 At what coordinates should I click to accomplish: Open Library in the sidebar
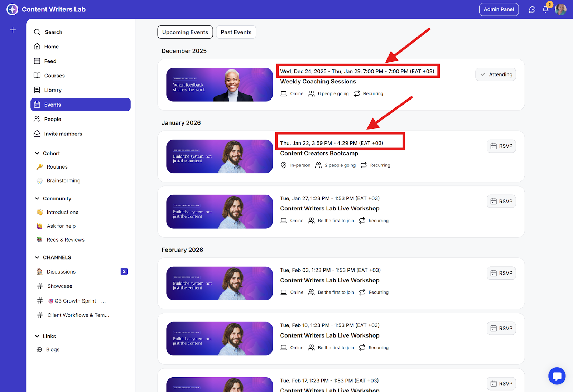81,90
